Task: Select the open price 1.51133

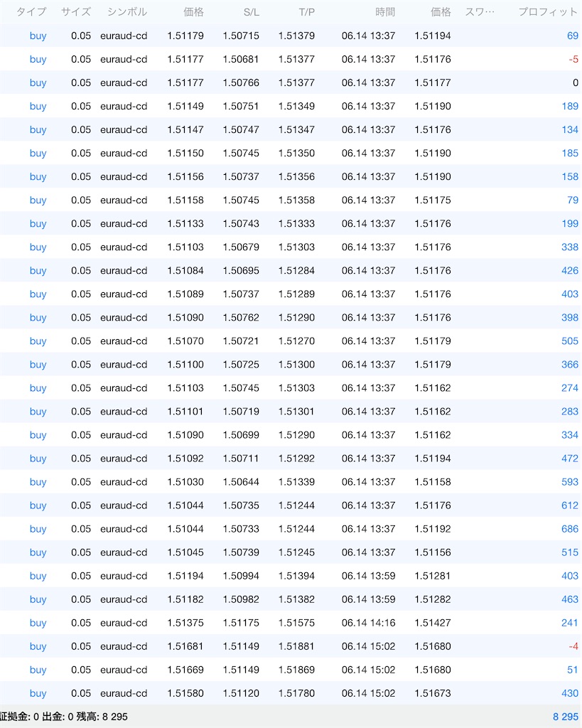Action: tap(185, 224)
